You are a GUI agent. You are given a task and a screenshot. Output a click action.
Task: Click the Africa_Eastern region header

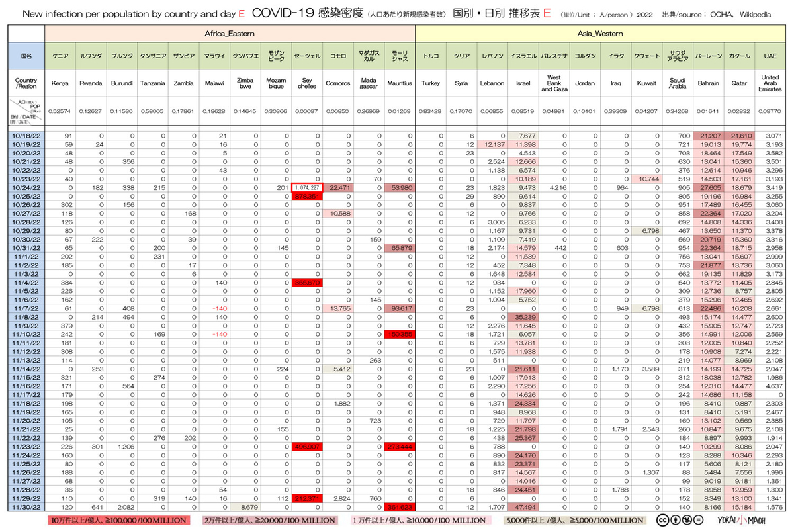pyautogui.click(x=230, y=32)
